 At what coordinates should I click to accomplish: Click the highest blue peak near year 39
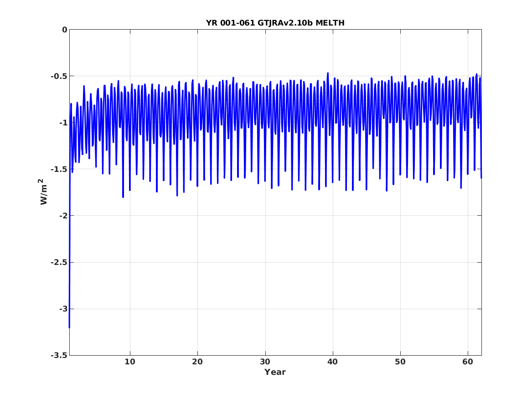click(328, 73)
